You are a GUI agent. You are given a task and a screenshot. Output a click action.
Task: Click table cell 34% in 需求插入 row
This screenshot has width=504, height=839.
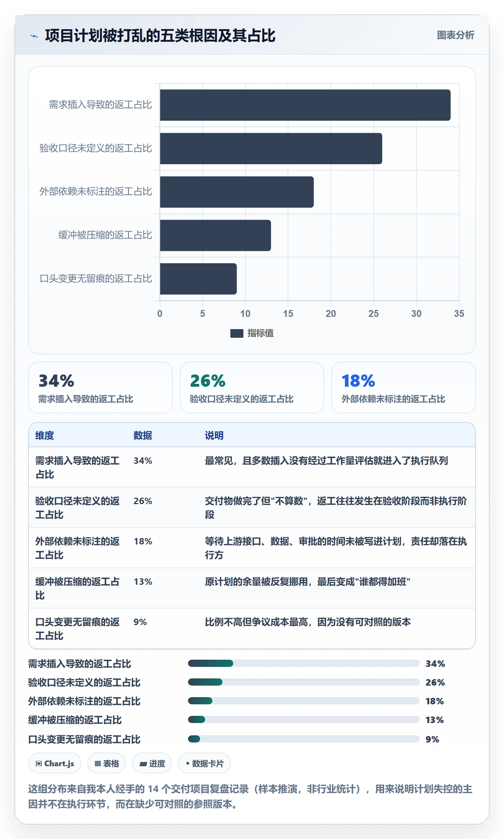[143, 461]
